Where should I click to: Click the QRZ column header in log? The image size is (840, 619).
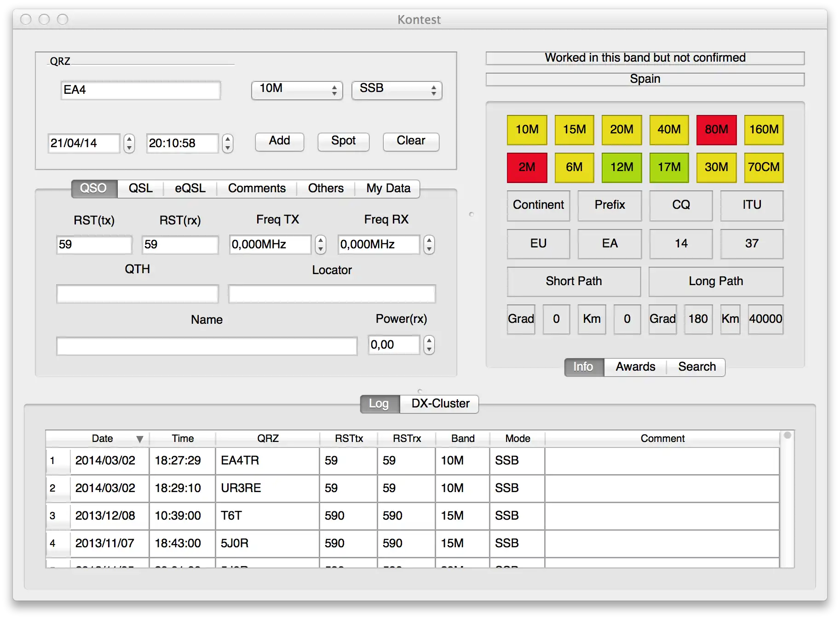tap(268, 439)
